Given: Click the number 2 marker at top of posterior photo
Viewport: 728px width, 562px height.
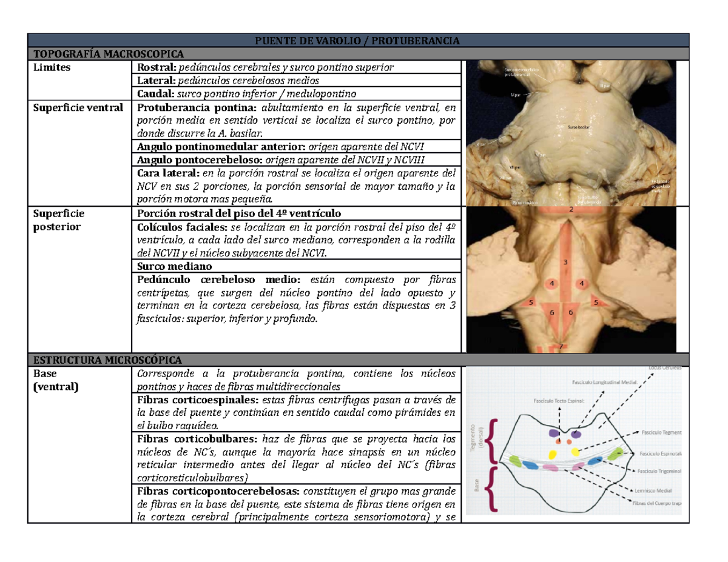Looking at the screenshot, I should click(570, 209).
